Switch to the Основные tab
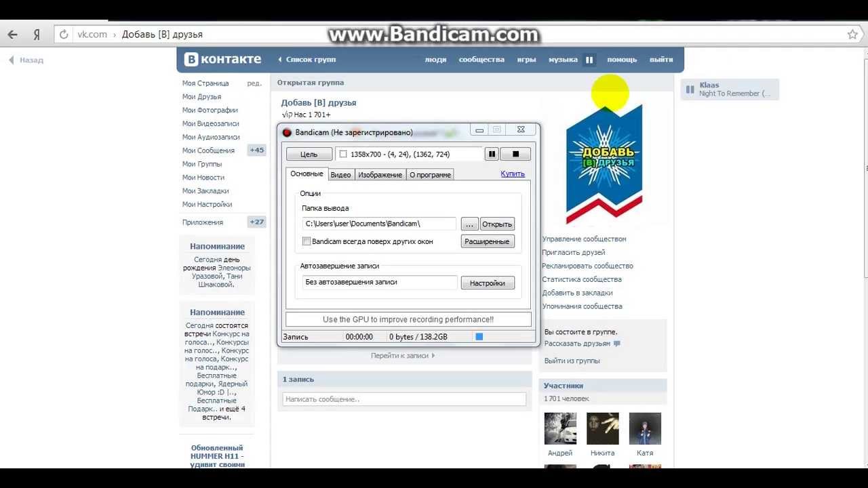The image size is (868, 488). (x=307, y=174)
